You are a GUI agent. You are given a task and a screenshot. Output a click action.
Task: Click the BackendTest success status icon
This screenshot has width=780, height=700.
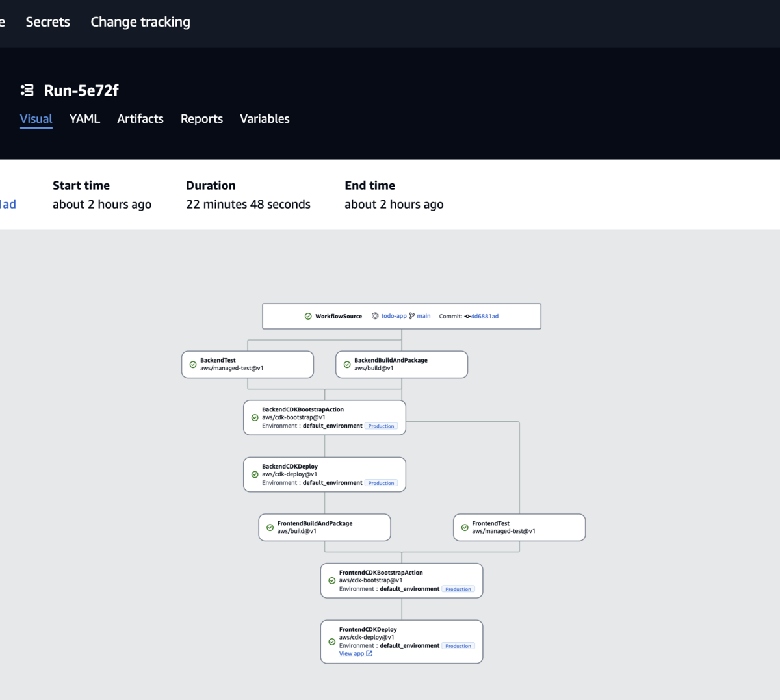[193, 365]
